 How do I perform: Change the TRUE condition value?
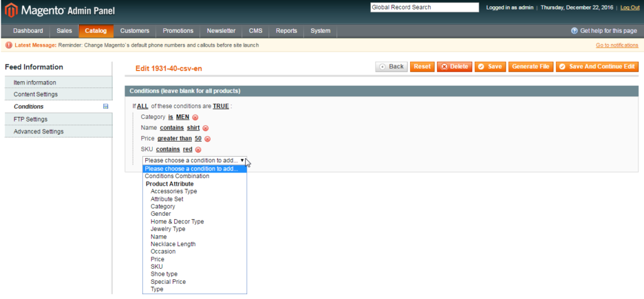pyautogui.click(x=221, y=106)
